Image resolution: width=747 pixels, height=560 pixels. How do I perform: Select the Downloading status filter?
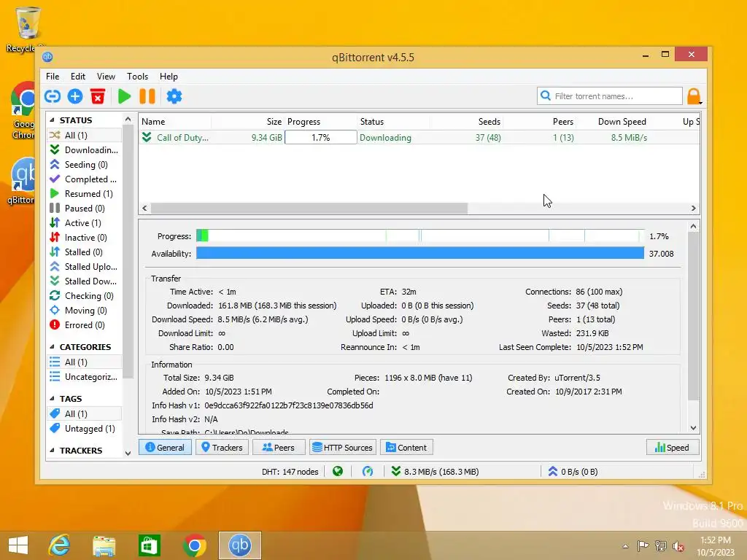85,150
